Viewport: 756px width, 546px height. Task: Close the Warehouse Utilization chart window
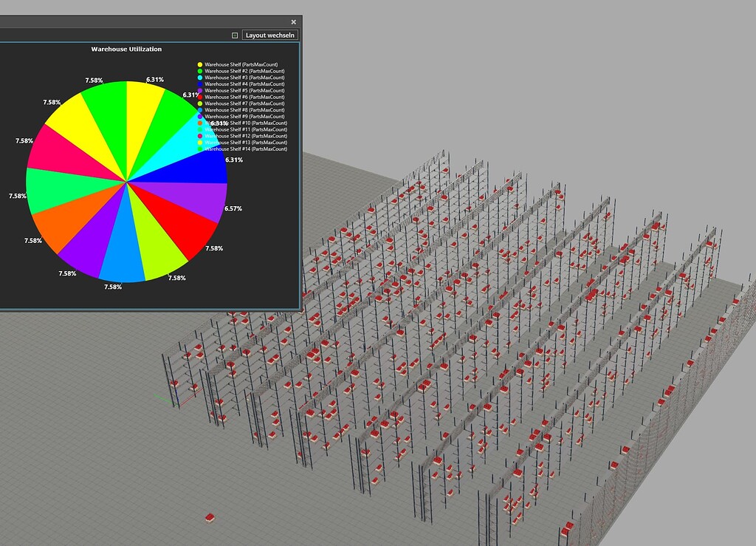(293, 21)
